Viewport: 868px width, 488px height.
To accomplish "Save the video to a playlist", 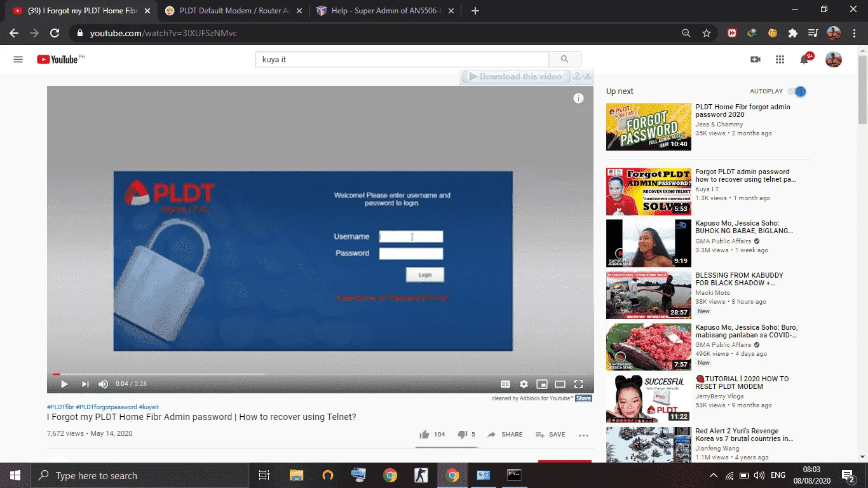I will (550, 435).
